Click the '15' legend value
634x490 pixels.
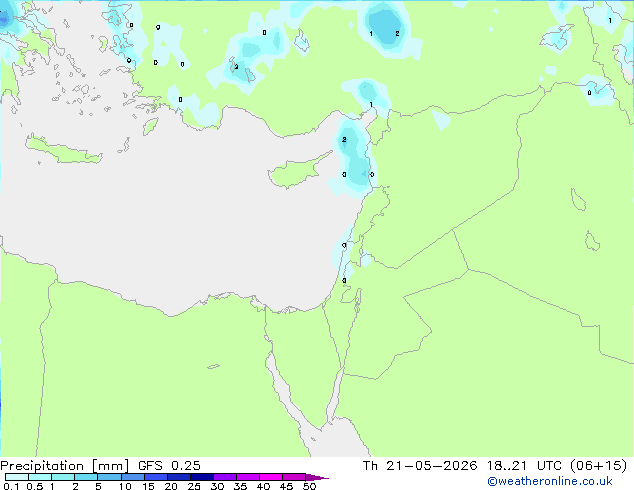[148, 486]
